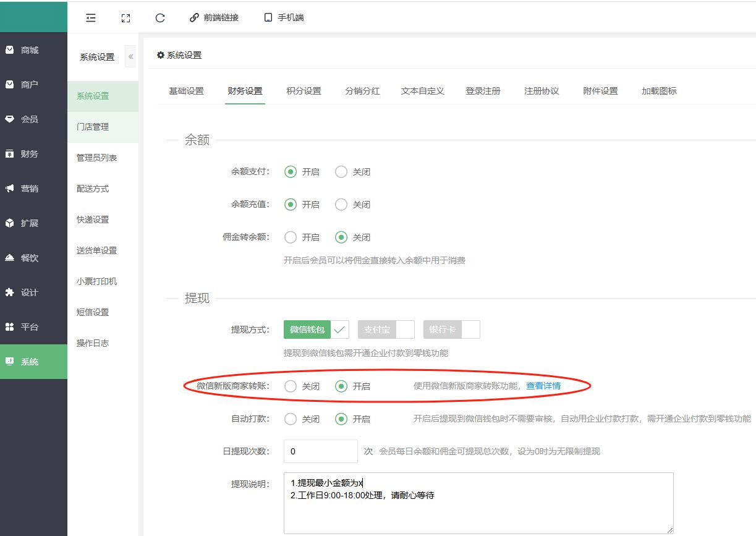Switch to the 分销分红 tab
Image resolution: width=756 pixels, height=536 pixels.
[x=362, y=91]
